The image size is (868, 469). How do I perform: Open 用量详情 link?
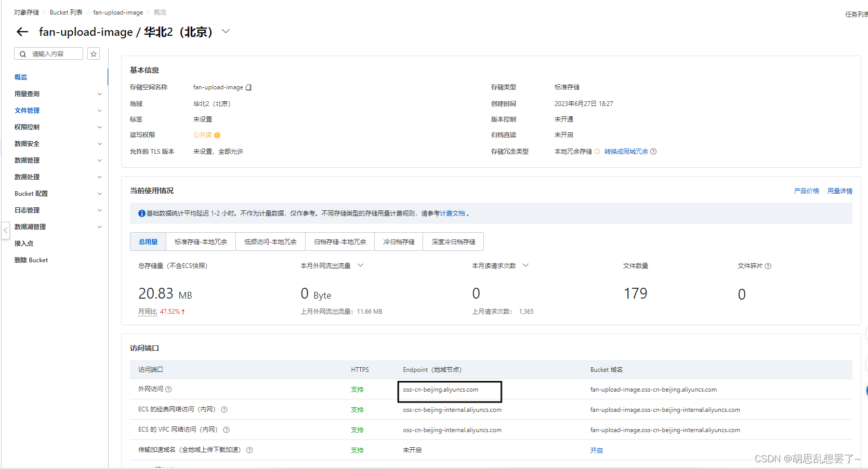840,191
